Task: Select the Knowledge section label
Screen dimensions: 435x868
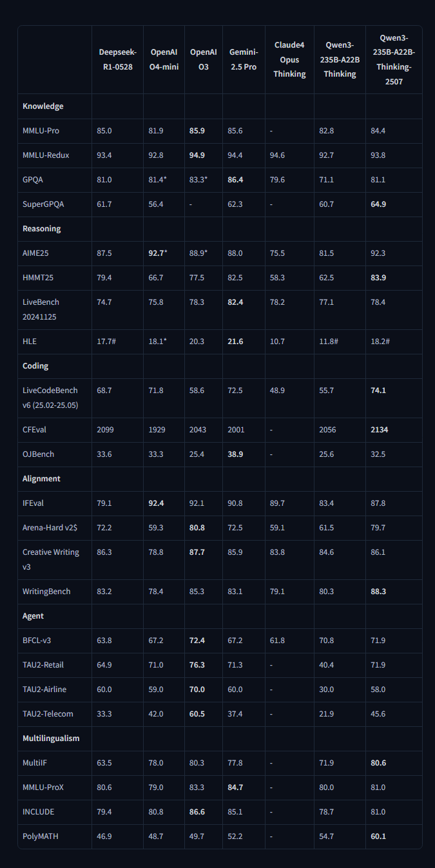Action: click(43, 106)
